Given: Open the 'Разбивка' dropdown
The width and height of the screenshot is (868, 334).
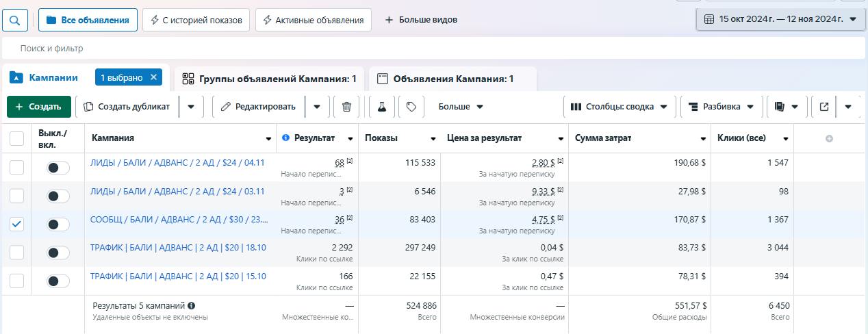Looking at the screenshot, I should [722, 107].
